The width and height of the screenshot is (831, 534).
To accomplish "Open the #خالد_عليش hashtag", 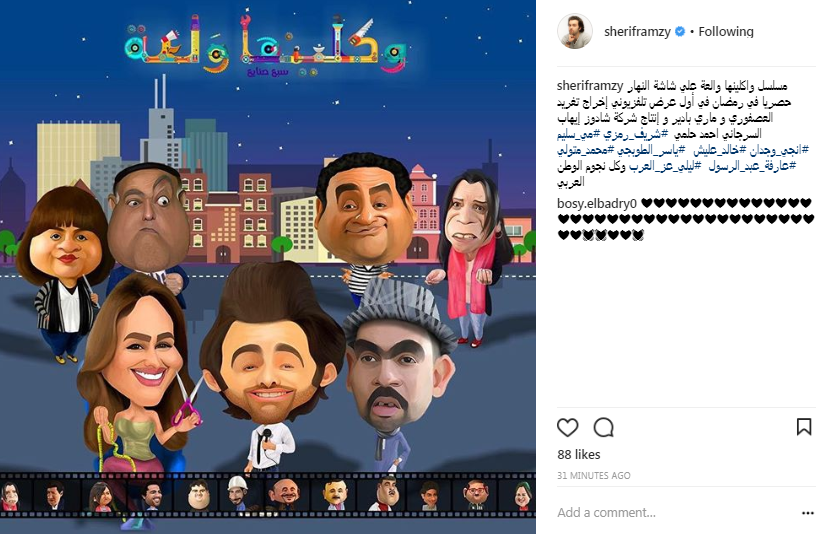I will (x=718, y=150).
